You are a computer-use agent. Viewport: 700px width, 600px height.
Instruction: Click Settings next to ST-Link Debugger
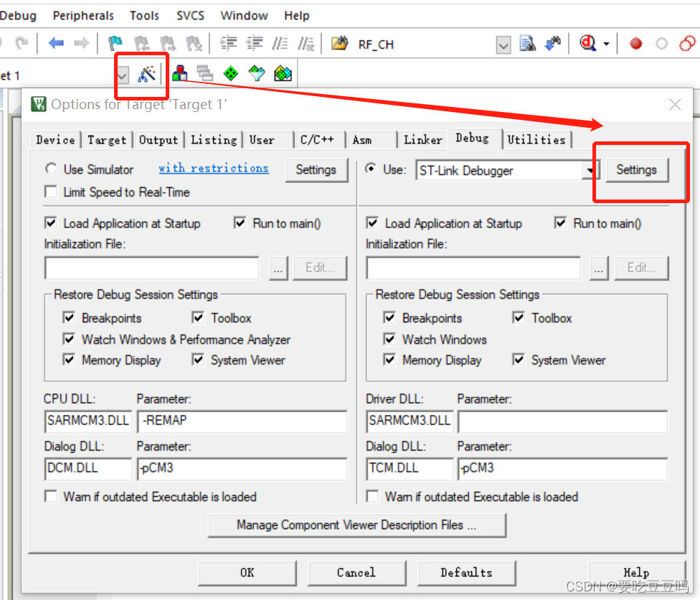637,170
